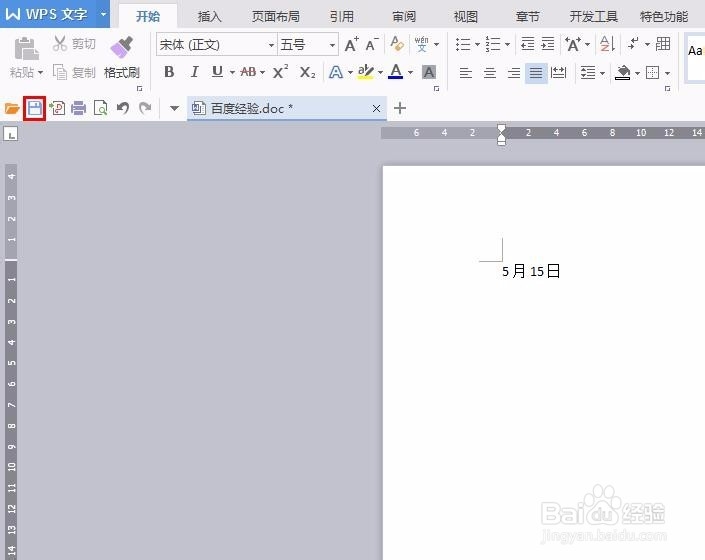Align text right

click(513, 73)
